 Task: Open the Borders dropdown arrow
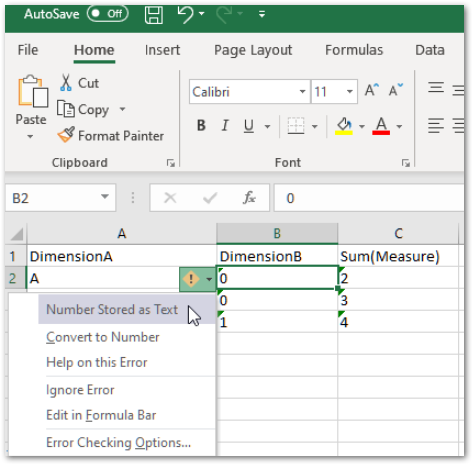click(x=315, y=127)
